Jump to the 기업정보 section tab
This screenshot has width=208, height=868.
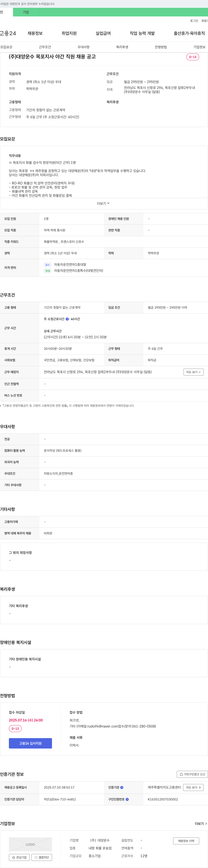coord(199,47)
